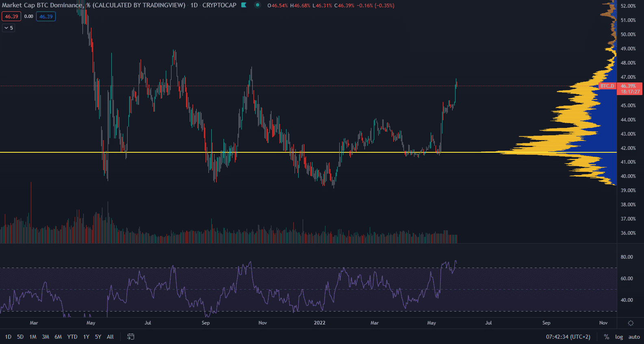Show the All time range
644x344 pixels.
[110, 337]
